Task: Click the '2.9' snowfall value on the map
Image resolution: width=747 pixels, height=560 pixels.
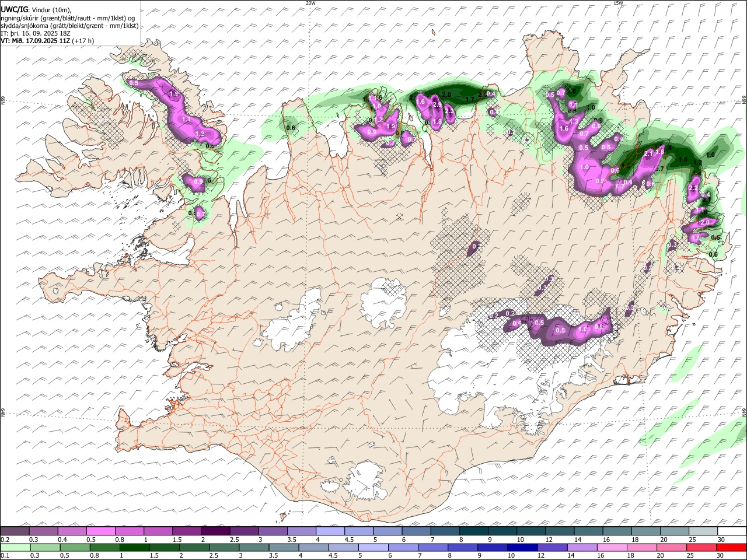Action: tap(437, 104)
